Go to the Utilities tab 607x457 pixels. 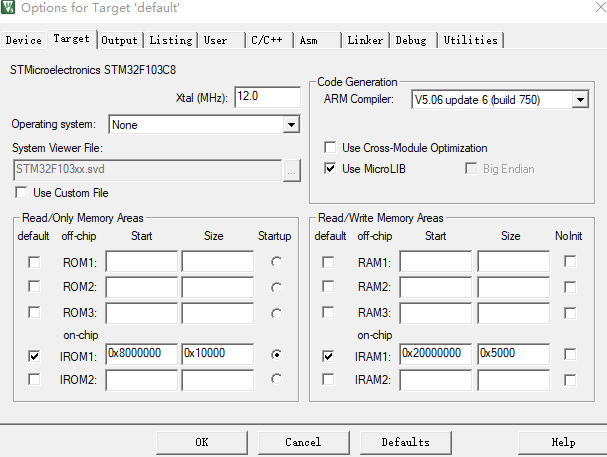coord(470,40)
